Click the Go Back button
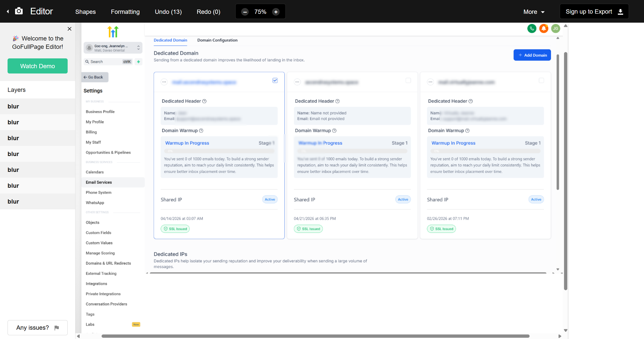This screenshot has width=644, height=339. coord(95,77)
